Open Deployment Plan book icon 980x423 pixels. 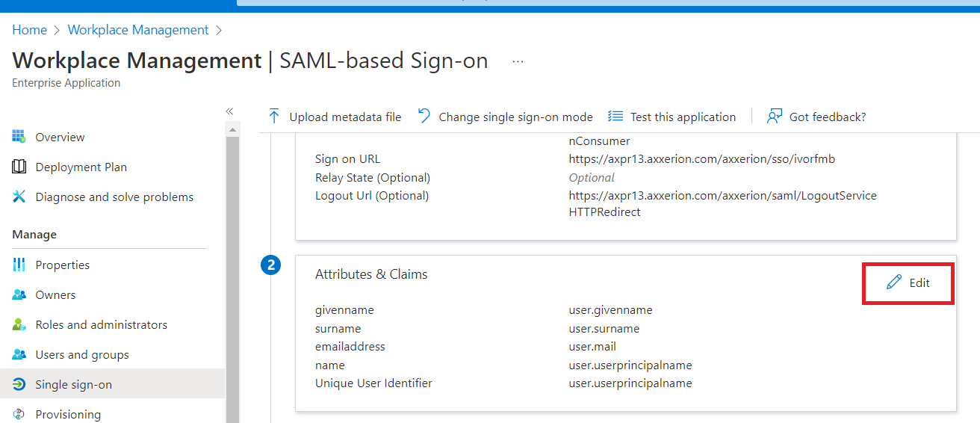point(19,167)
